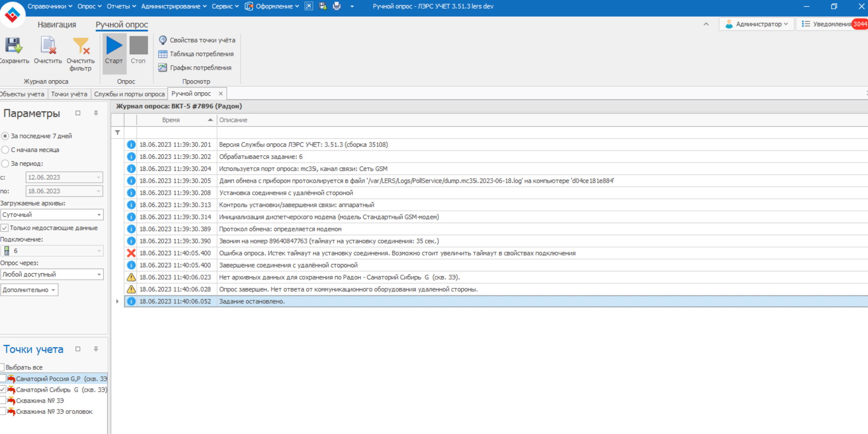Open Администрирование menu
Screen dimensions: 868x434
[x=174, y=6]
